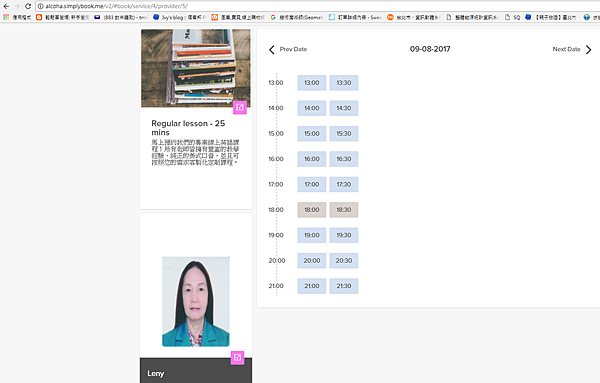This screenshot has height=383, width=600.
Task: Click the Next Date label
Action: [x=566, y=49]
